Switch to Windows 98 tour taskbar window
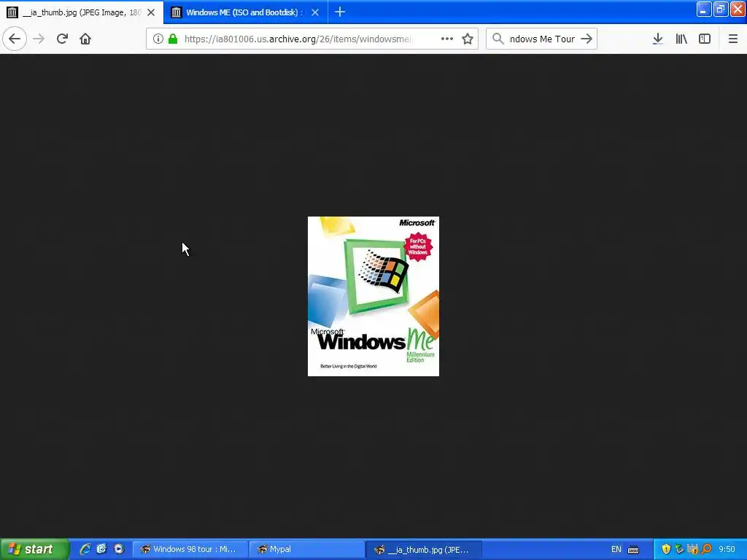Viewport: 747px width, 560px height. (190, 549)
